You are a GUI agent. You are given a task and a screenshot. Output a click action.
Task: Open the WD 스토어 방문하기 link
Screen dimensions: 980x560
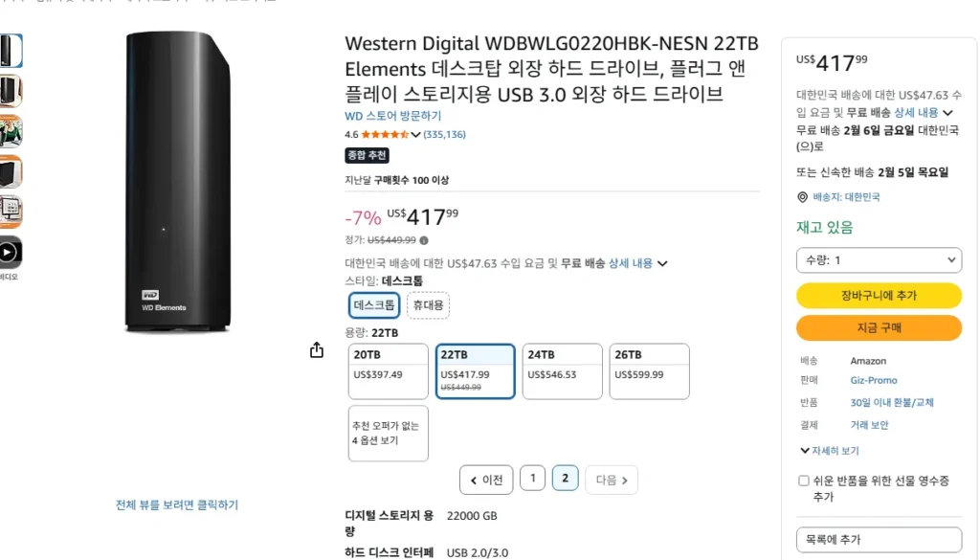tap(390, 115)
